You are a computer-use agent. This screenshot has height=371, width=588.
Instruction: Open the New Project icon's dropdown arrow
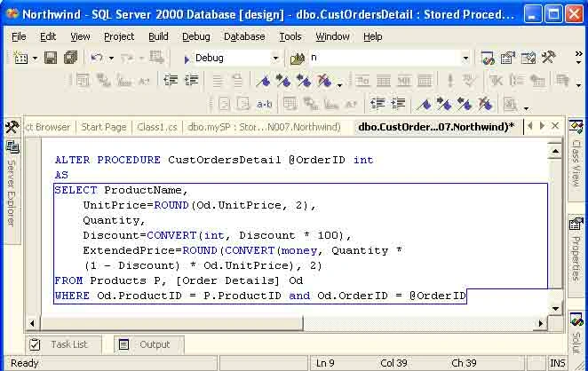35,59
